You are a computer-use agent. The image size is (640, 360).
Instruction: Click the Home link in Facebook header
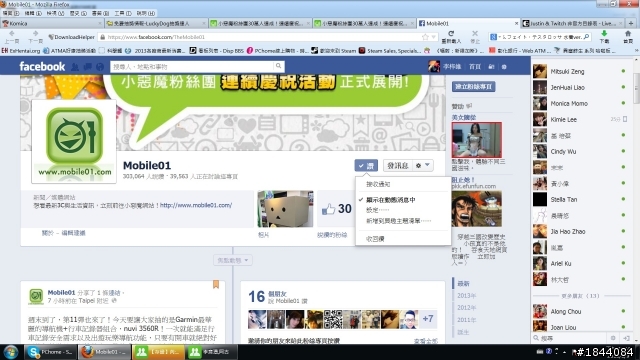[475, 67]
